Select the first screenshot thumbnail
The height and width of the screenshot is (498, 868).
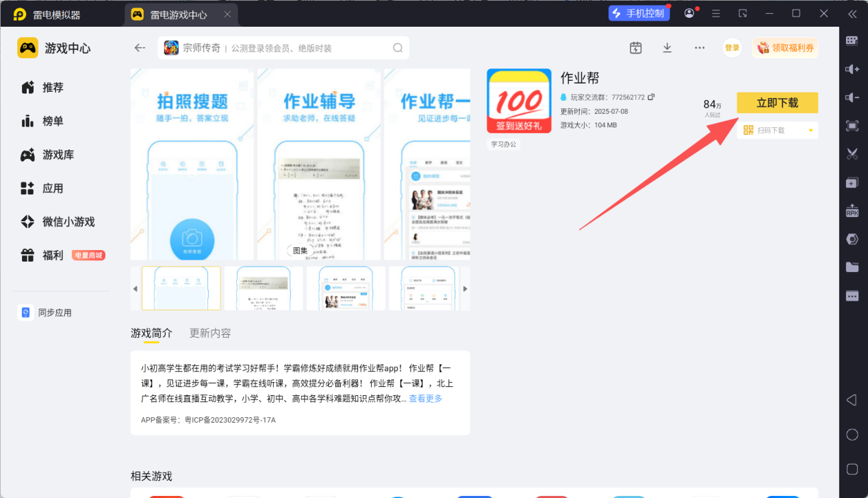click(181, 288)
